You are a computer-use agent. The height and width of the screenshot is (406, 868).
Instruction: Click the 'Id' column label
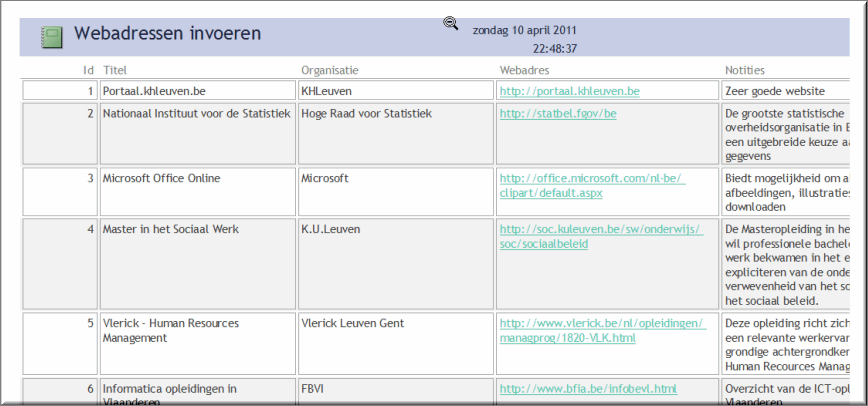pyautogui.click(x=89, y=70)
